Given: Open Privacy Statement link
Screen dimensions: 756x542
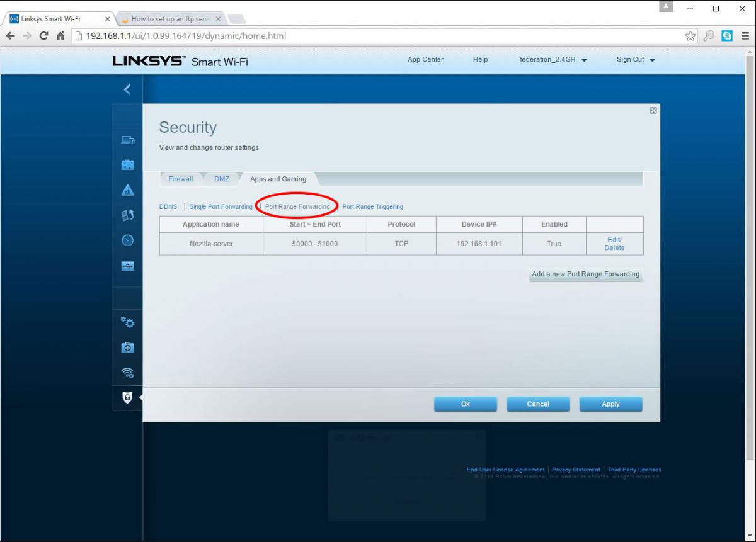Looking at the screenshot, I should pos(576,470).
